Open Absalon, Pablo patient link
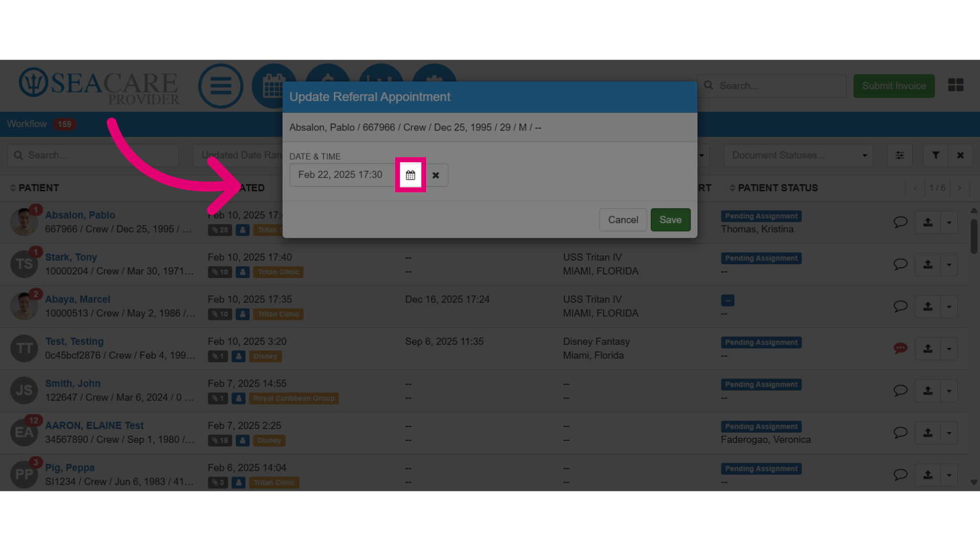The width and height of the screenshot is (980, 551). (x=80, y=215)
